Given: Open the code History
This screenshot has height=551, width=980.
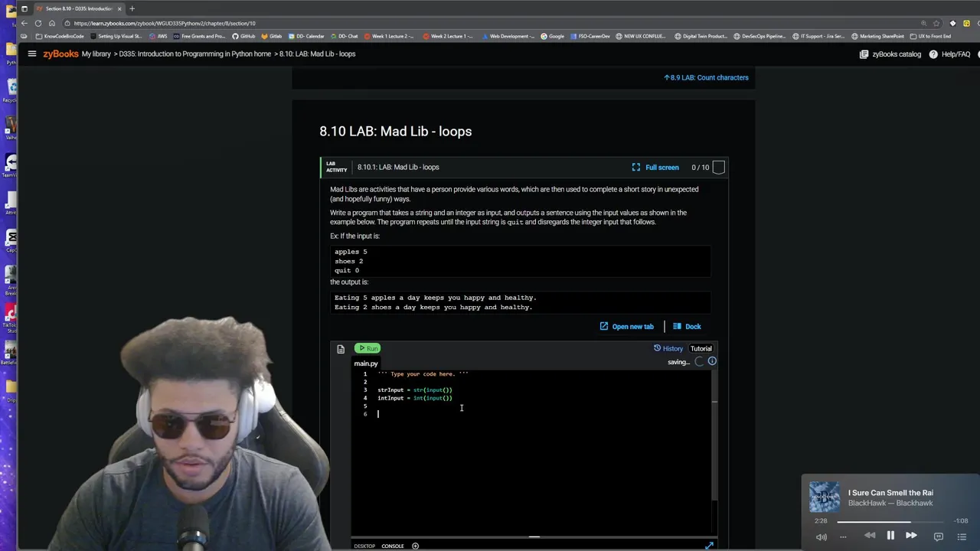Looking at the screenshot, I should [x=668, y=348].
